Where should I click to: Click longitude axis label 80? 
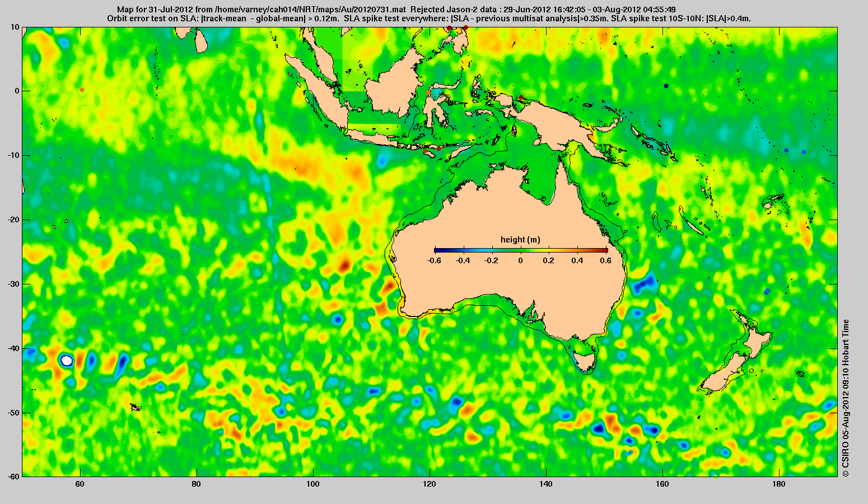[197, 483]
